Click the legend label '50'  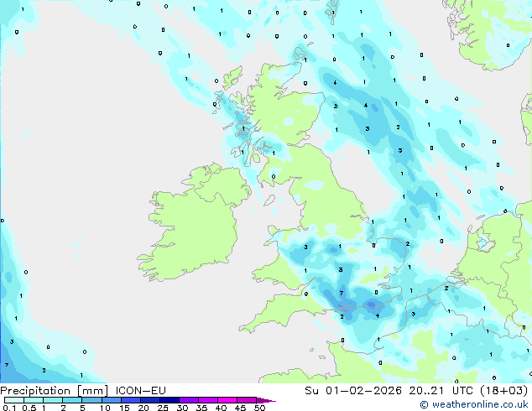click(x=259, y=408)
